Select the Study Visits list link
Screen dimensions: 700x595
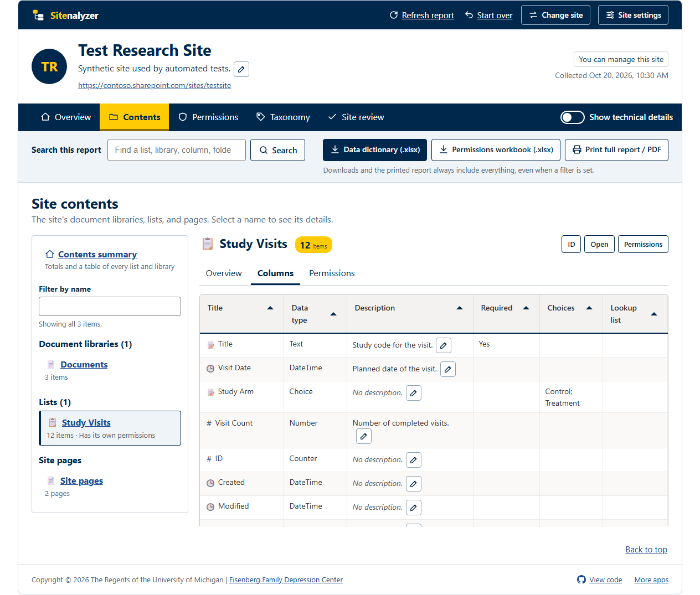pyautogui.click(x=86, y=422)
